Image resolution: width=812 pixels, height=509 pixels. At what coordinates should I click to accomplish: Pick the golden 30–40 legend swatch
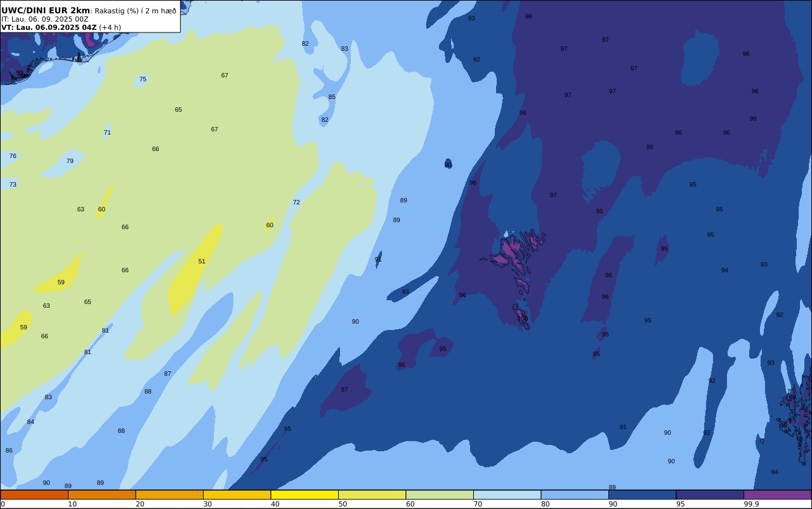237,494
